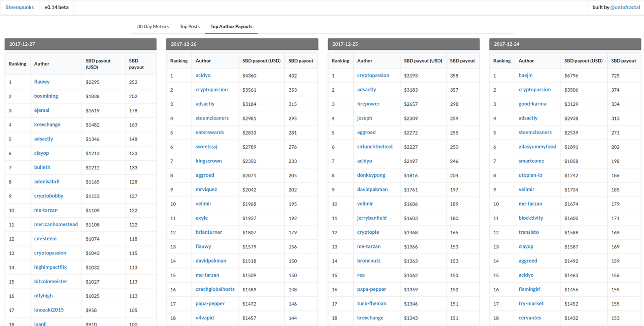Open author boxmining's profile link
Viewport: 644px width, 326px height.
(46, 96)
